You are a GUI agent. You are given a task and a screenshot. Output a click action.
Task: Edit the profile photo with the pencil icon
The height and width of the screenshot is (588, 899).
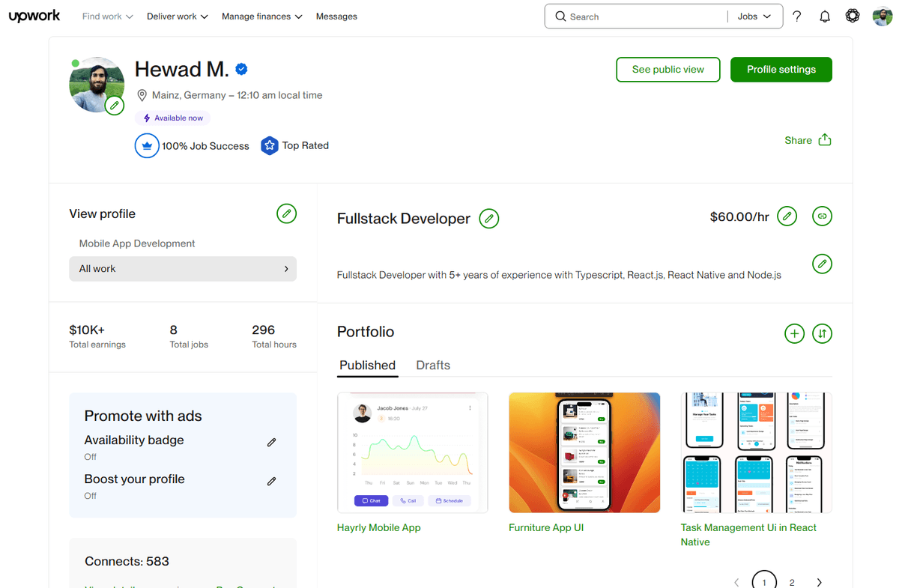click(114, 105)
